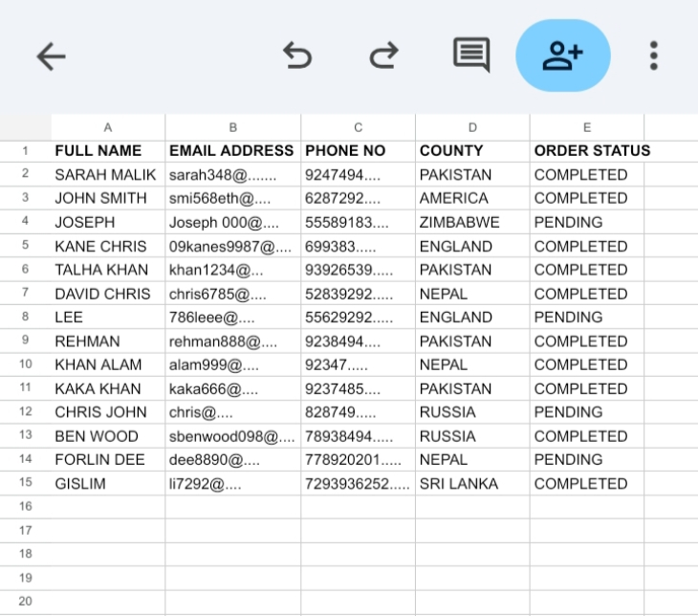
Task: Click the cell containing SARAH MALIK
Action: pos(105,175)
